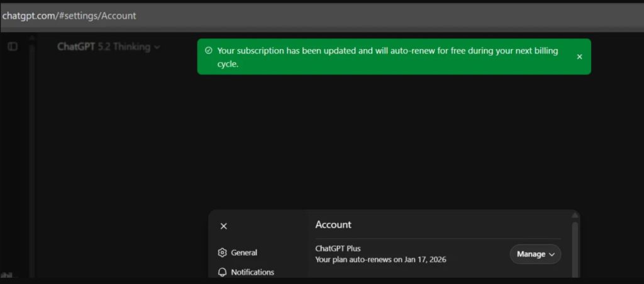Click the Notifications bell icon

[222, 272]
